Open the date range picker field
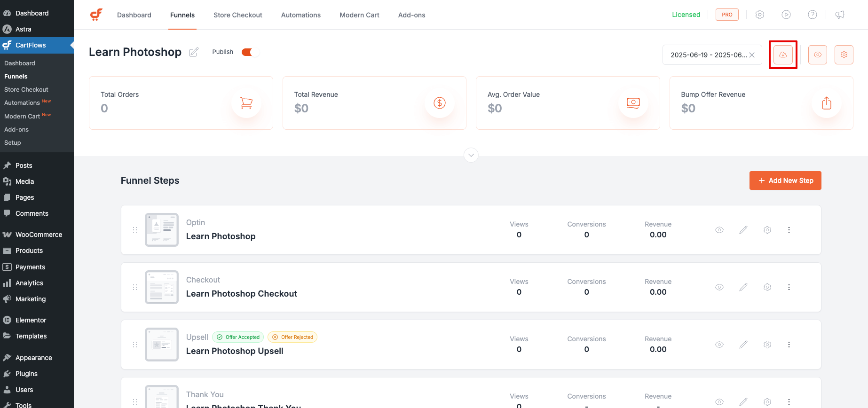The width and height of the screenshot is (868, 408). click(712, 55)
